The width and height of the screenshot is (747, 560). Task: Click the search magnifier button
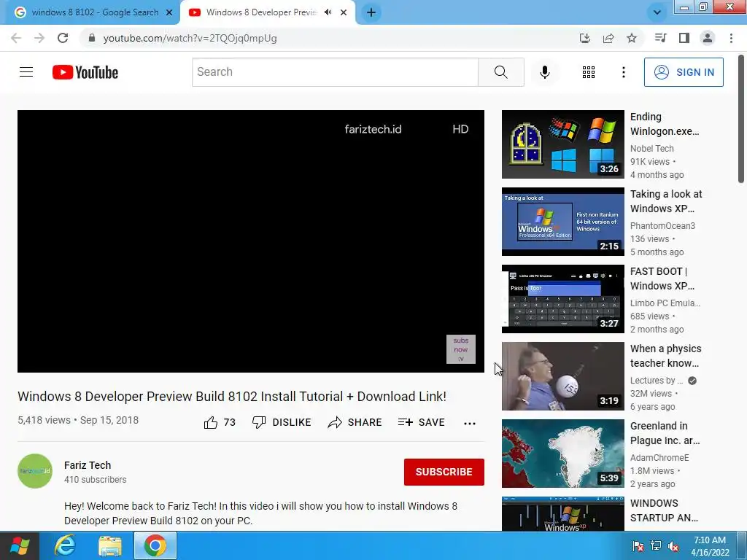[500, 72]
